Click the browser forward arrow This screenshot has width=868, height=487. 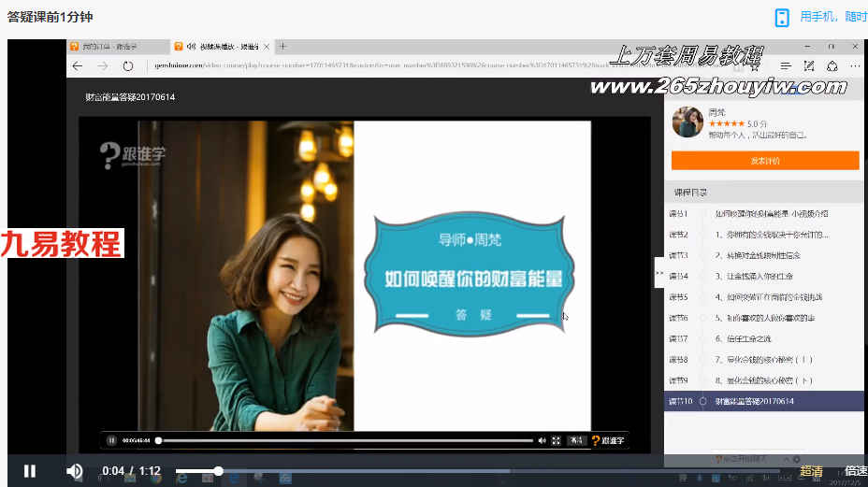[102, 65]
